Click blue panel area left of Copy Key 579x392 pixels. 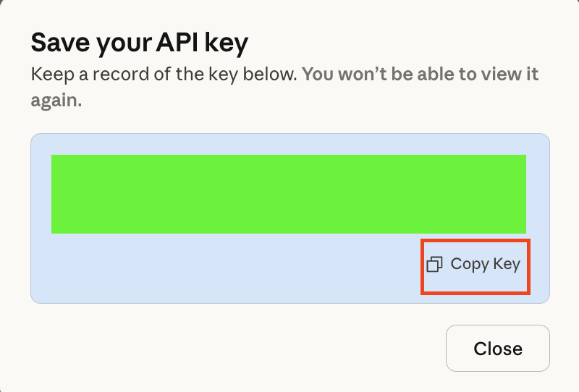pos(232,268)
